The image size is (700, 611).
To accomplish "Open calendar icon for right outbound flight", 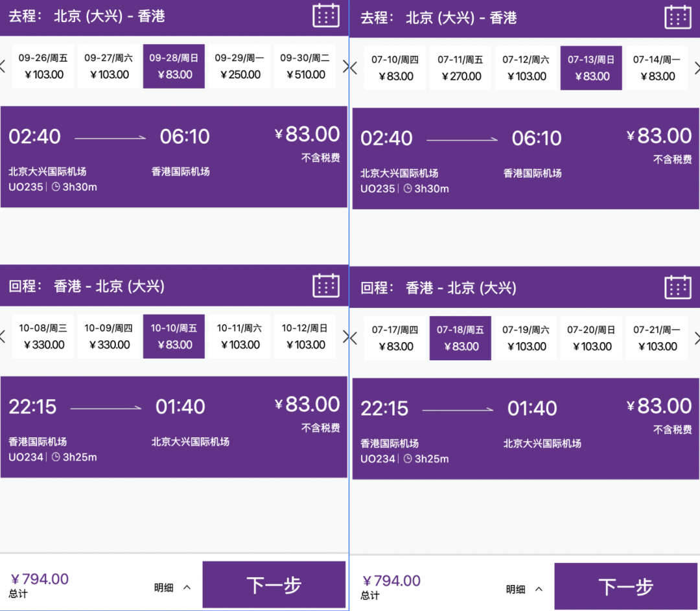I will 678,17.
